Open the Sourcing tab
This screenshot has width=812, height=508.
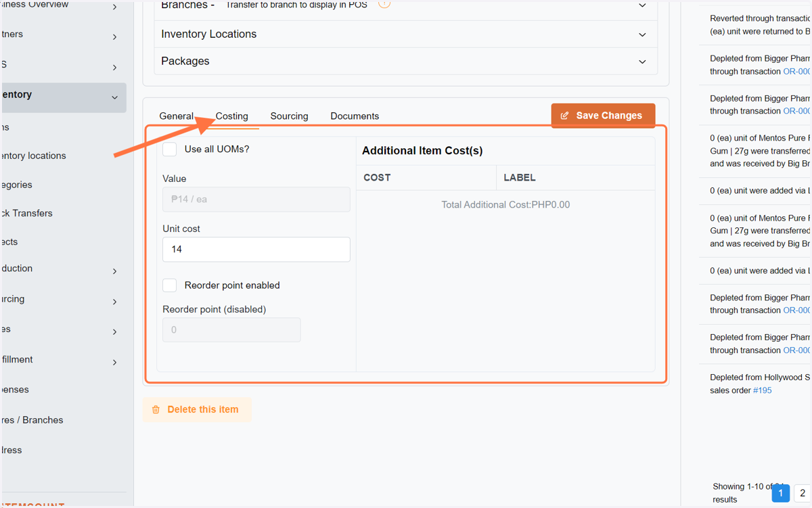pyautogui.click(x=289, y=116)
